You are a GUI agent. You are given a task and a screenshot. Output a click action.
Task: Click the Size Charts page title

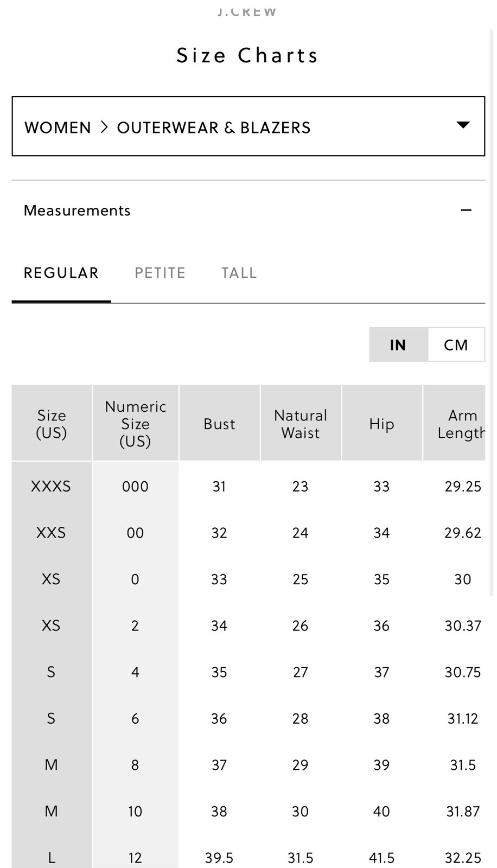(247, 55)
